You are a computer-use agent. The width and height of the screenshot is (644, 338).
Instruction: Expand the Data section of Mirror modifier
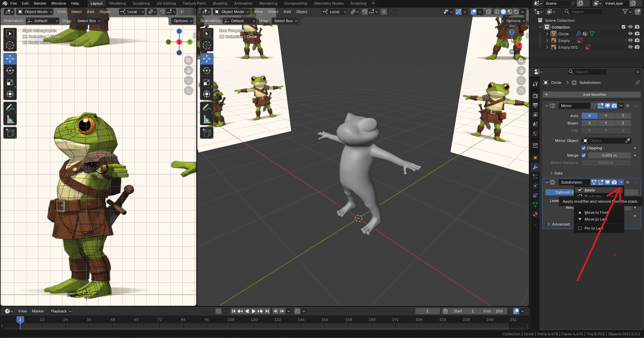coord(558,173)
